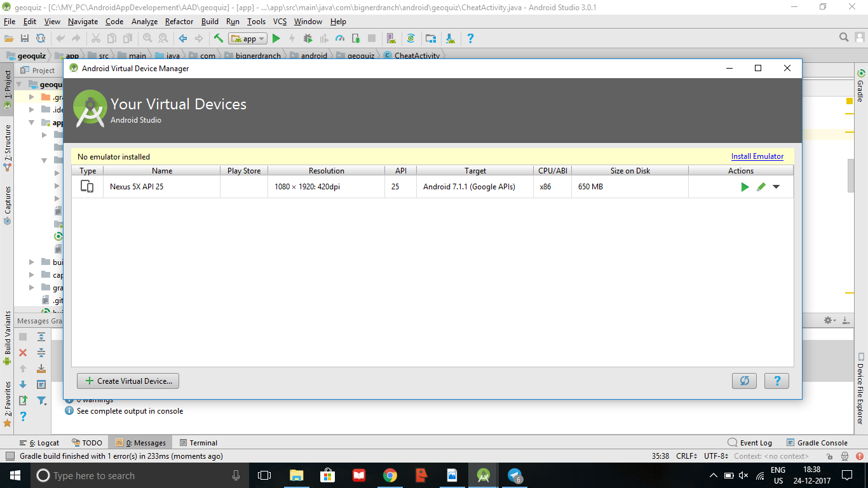This screenshot has width=868, height=488.
Task: Sort devices by Name column header
Action: 162,170
